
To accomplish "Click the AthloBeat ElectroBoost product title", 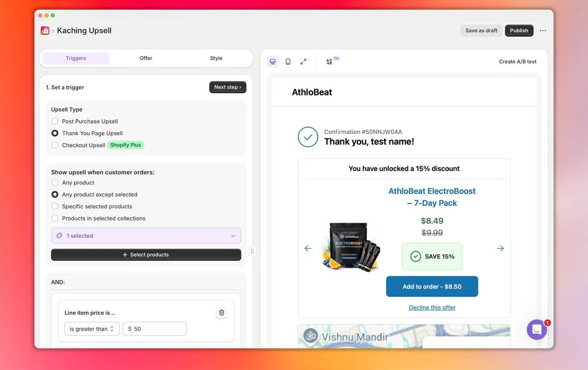I will click(432, 197).
